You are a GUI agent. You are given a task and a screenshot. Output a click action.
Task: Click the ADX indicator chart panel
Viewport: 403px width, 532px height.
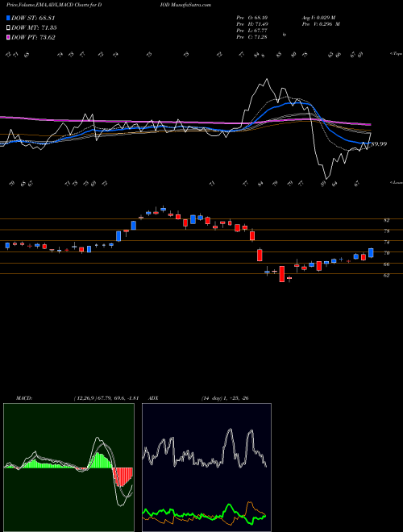pos(206,468)
